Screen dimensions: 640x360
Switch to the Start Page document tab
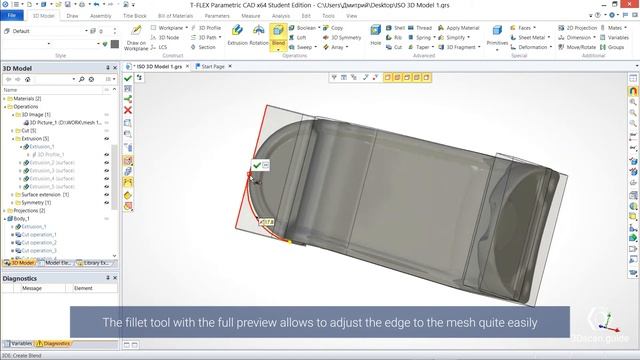coord(213,66)
